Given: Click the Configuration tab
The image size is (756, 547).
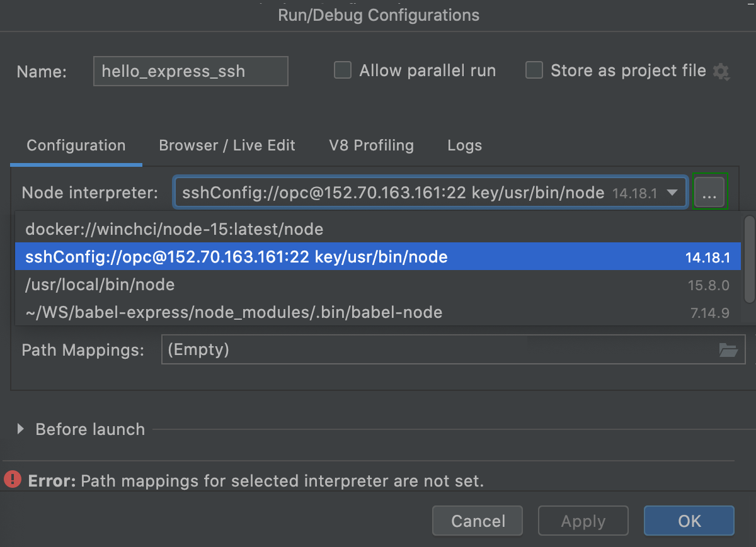Looking at the screenshot, I should 76,145.
